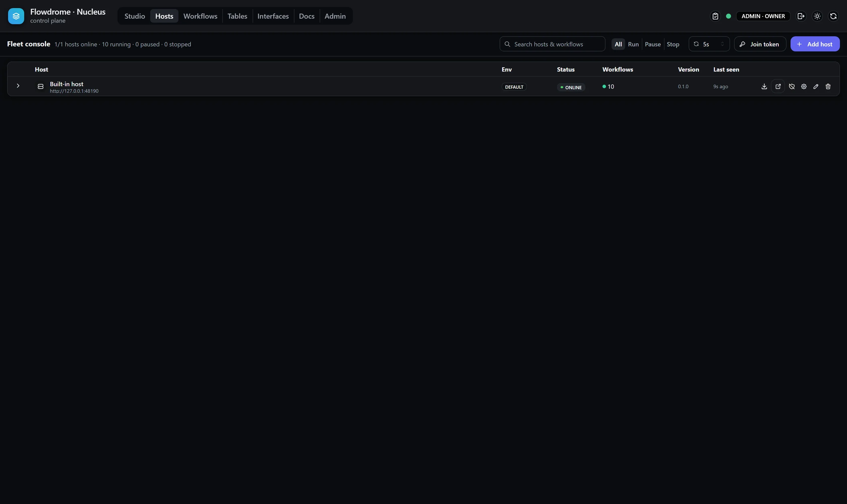
Task: Click the crossed shield icon for Built-in host
Action: click(x=792, y=86)
